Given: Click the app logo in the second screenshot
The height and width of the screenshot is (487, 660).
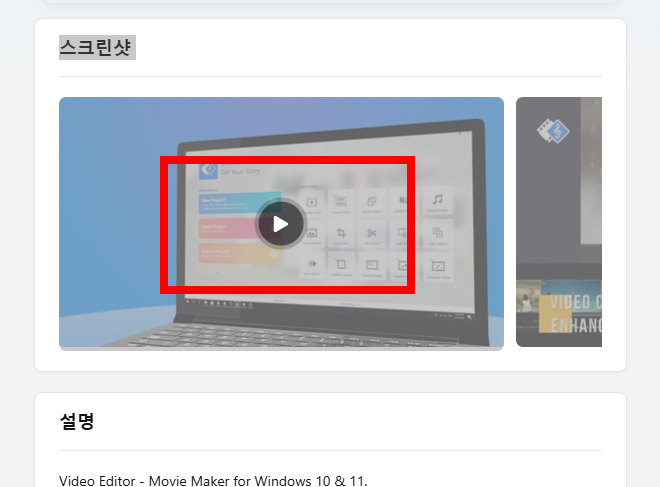Looking at the screenshot, I should click(x=553, y=131).
